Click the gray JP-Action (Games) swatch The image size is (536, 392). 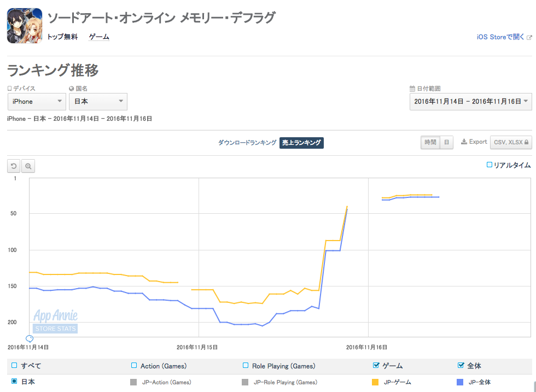click(133, 382)
